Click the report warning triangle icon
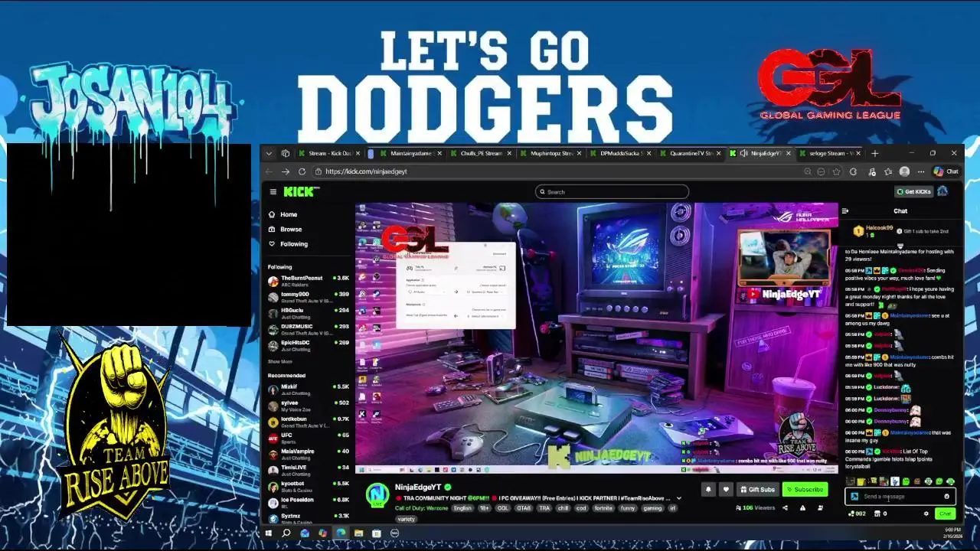The width and height of the screenshot is (980, 551). point(802,507)
